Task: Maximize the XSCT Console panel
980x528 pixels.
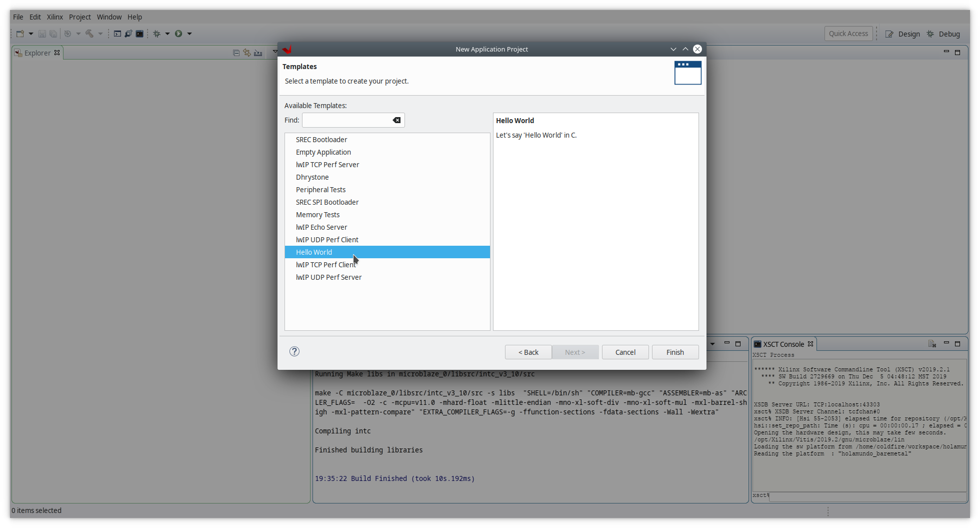Action: click(x=957, y=344)
